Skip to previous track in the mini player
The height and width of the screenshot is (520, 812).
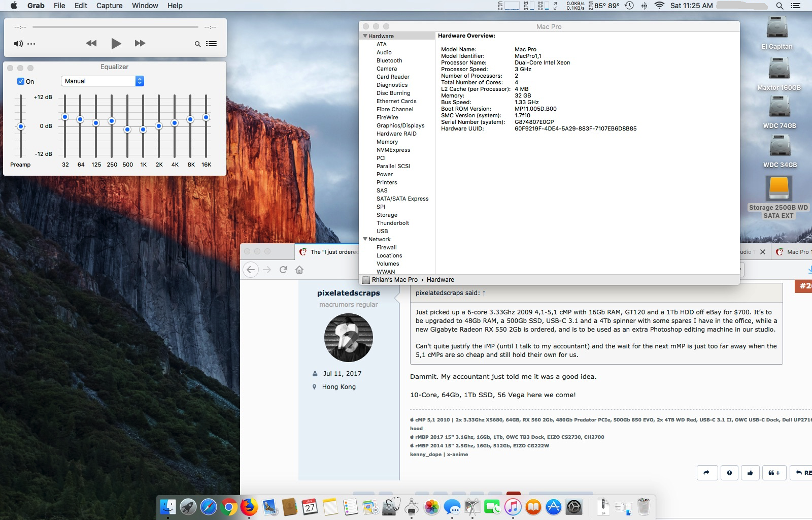pyautogui.click(x=91, y=44)
